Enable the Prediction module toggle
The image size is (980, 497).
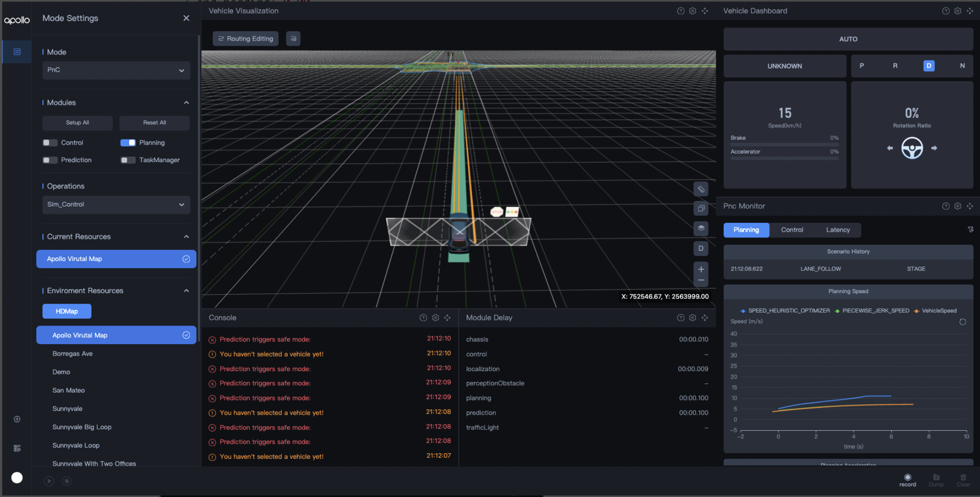(50, 159)
